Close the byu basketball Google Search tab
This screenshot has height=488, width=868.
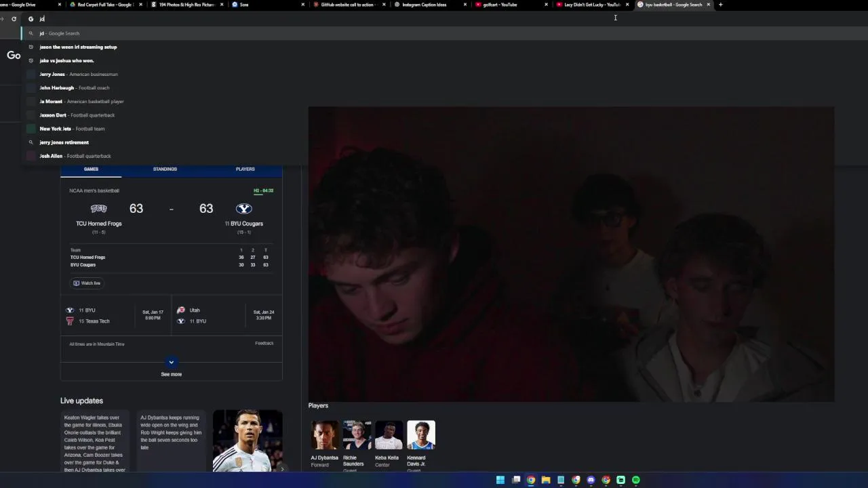[x=709, y=5]
